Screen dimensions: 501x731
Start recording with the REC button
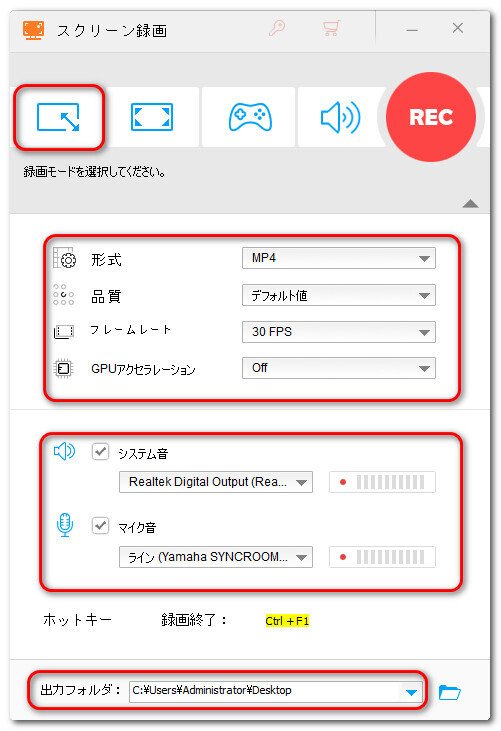[x=431, y=117]
